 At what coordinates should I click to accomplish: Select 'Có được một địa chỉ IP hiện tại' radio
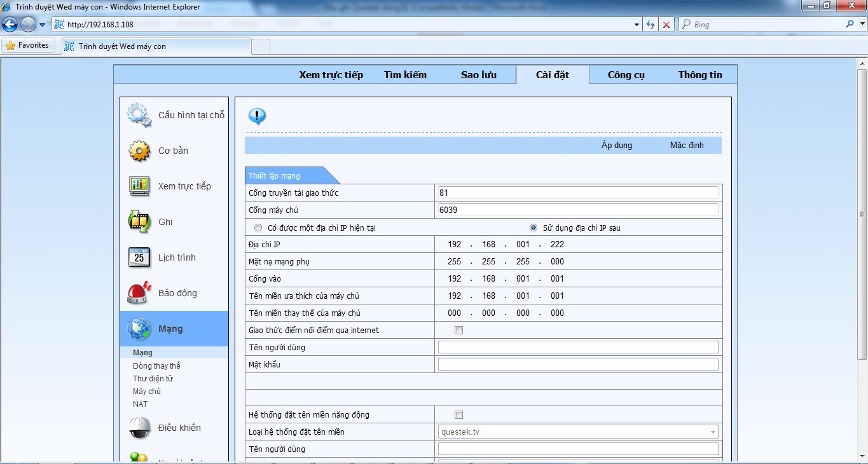258,228
